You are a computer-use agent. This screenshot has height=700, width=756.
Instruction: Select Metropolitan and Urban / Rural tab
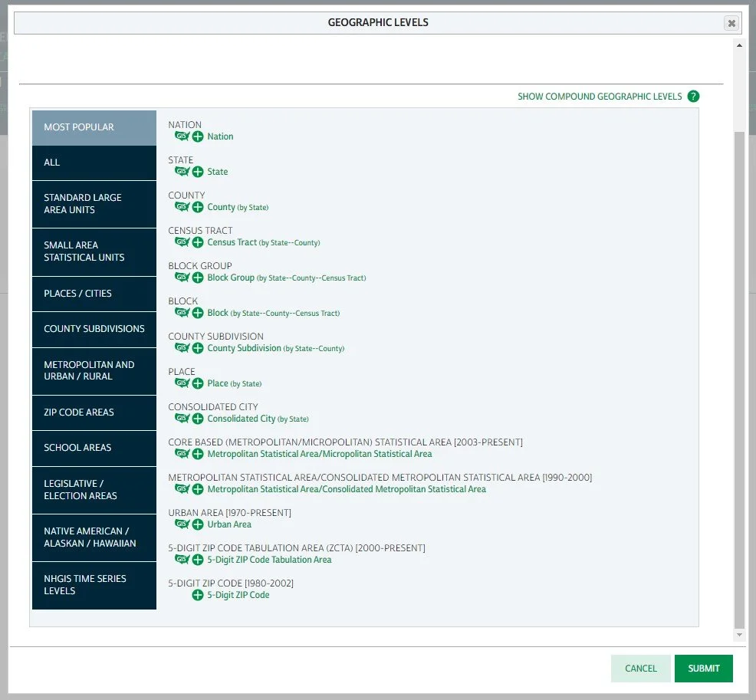[x=94, y=371]
